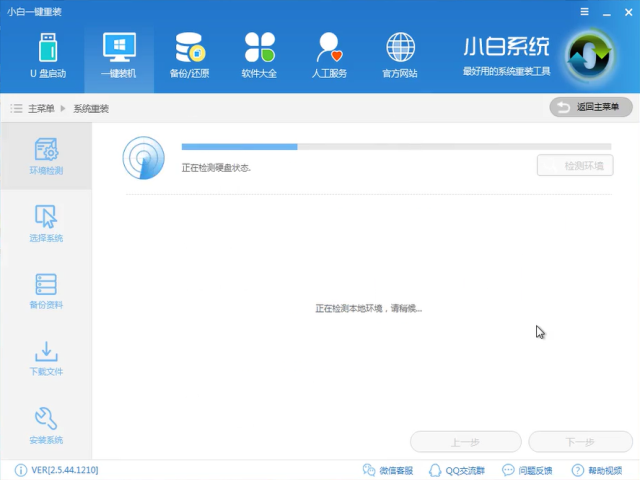Viewport: 640px width, 480px height.
Task: Select the 一键装机 toolbar icon
Action: pos(119,55)
